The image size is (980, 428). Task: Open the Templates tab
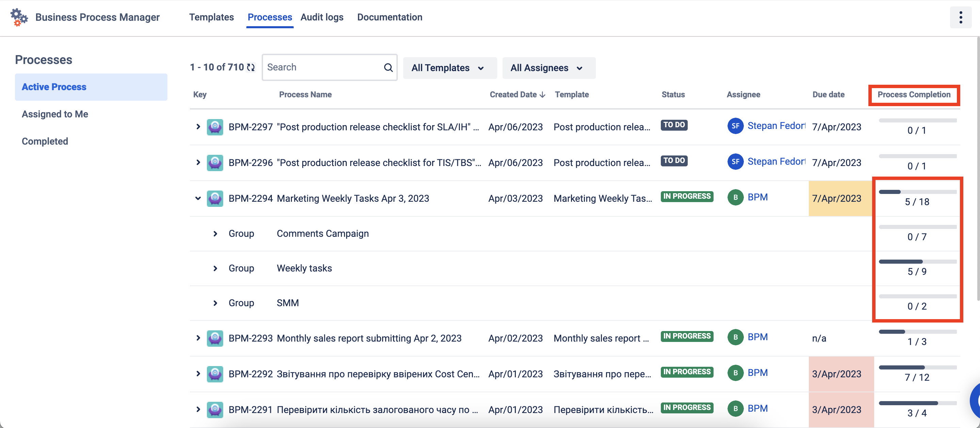click(x=211, y=17)
